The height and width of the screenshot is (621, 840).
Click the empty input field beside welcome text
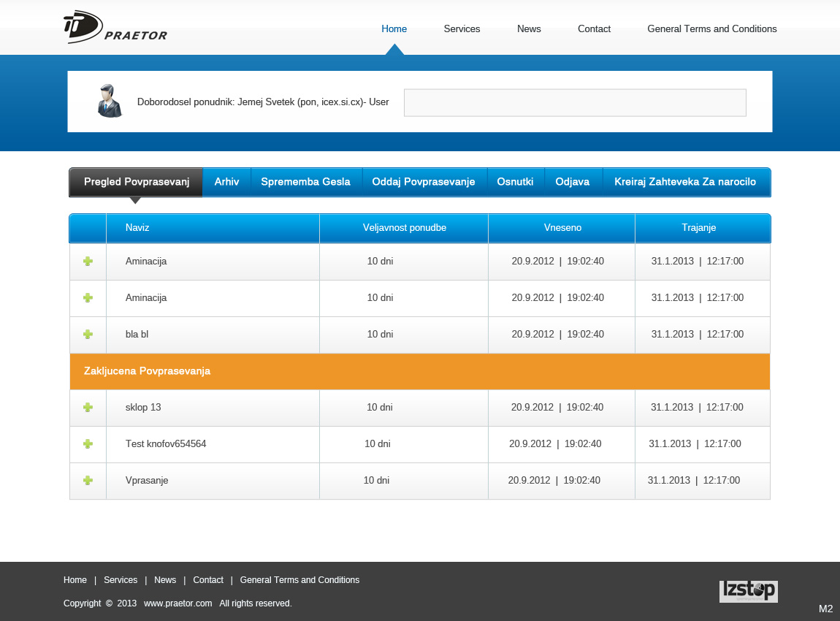click(575, 103)
